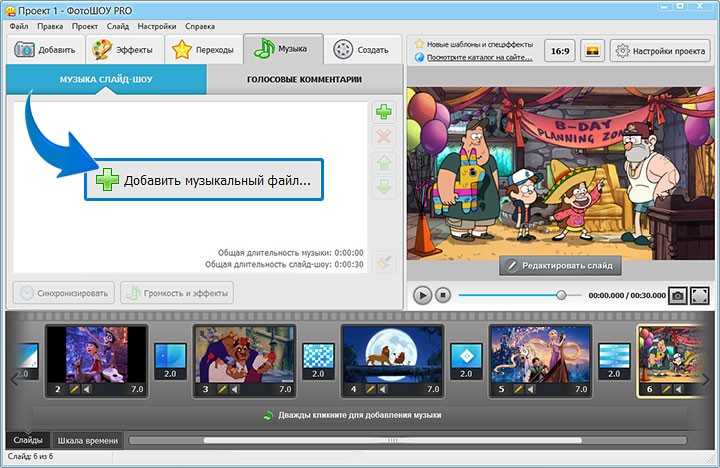Click the striped transition after slide 5
Viewport: 720px width, 468px height.
pyautogui.click(x=614, y=361)
